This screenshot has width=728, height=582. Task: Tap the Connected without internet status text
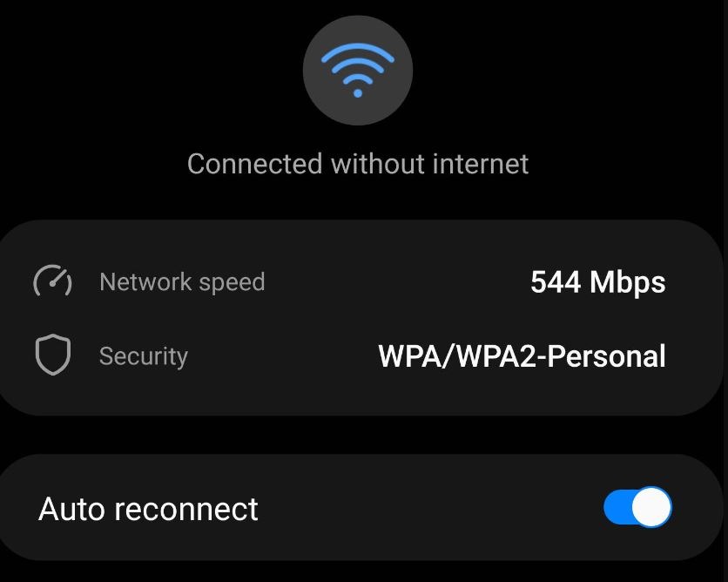coord(358,164)
